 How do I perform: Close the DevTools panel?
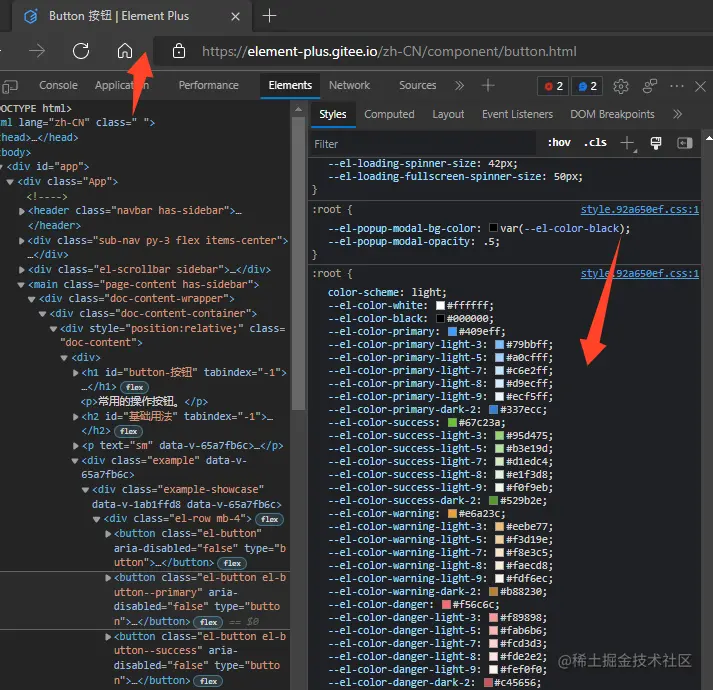pos(700,86)
